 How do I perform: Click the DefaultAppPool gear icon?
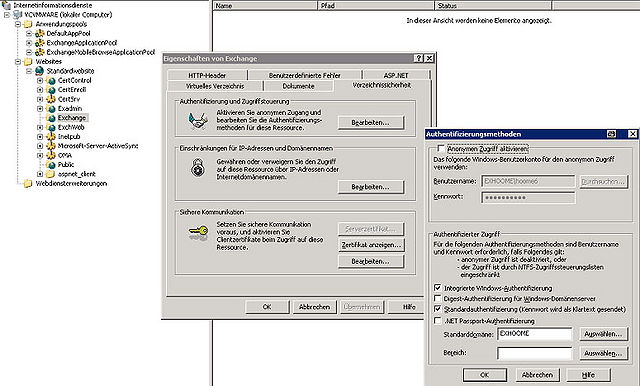coord(40,33)
